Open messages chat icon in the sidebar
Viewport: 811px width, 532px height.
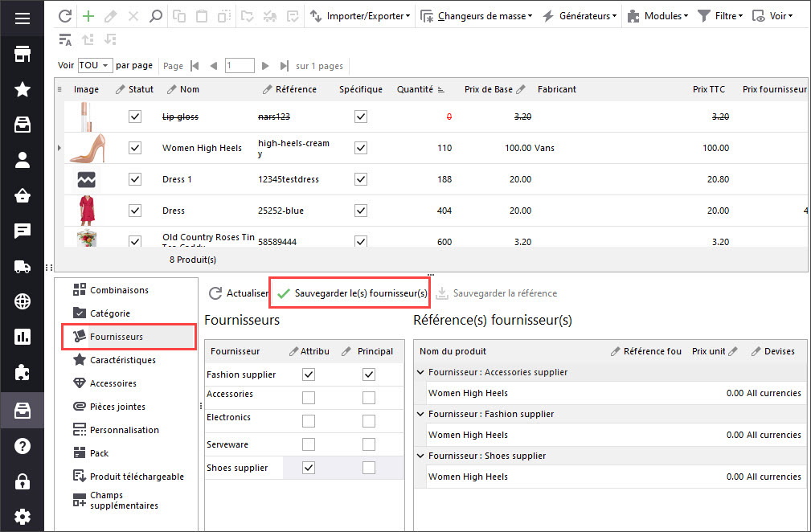point(23,231)
